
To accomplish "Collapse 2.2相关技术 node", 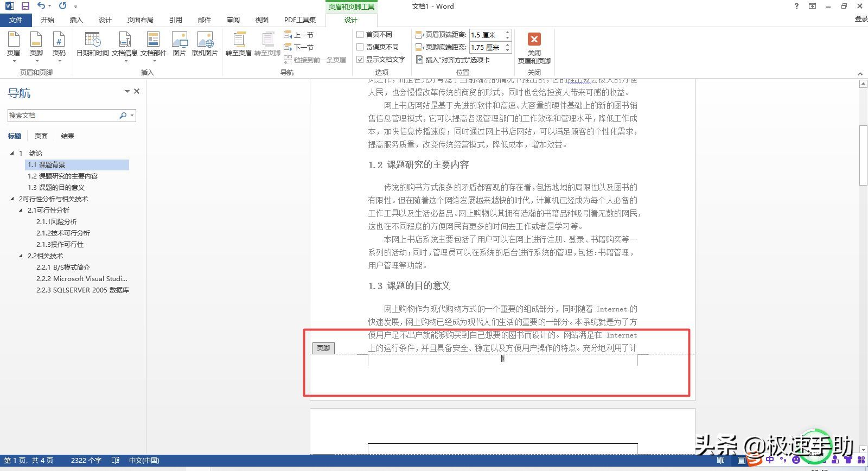I will tap(21, 256).
